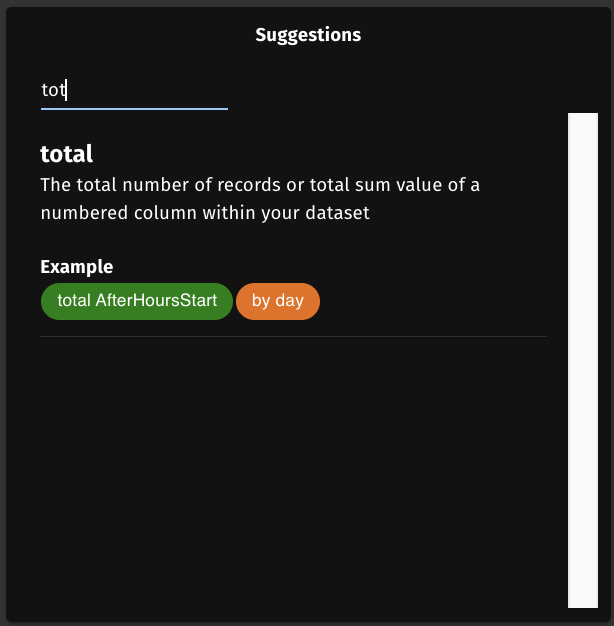Click the "Example" label
The image size is (614, 626).
pyautogui.click(x=76, y=267)
